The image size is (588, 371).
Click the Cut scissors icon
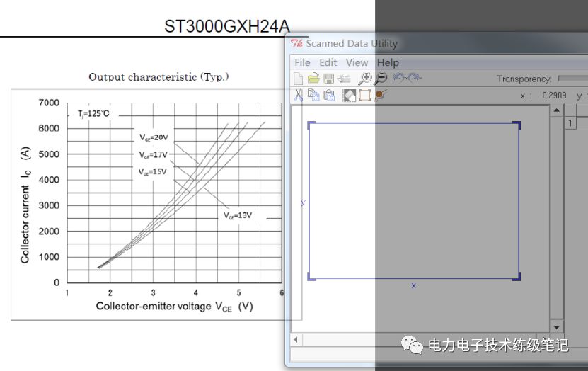299,95
